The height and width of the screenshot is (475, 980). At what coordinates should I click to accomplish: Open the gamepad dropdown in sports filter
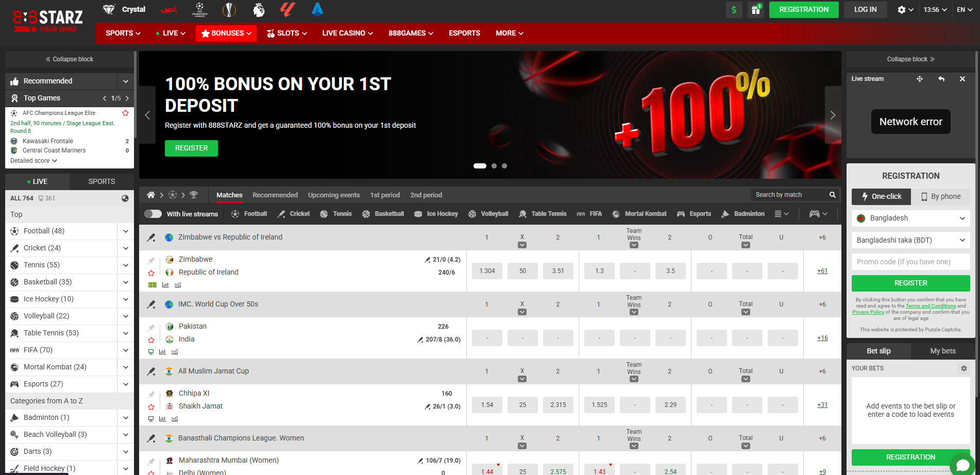(x=819, y=214)
